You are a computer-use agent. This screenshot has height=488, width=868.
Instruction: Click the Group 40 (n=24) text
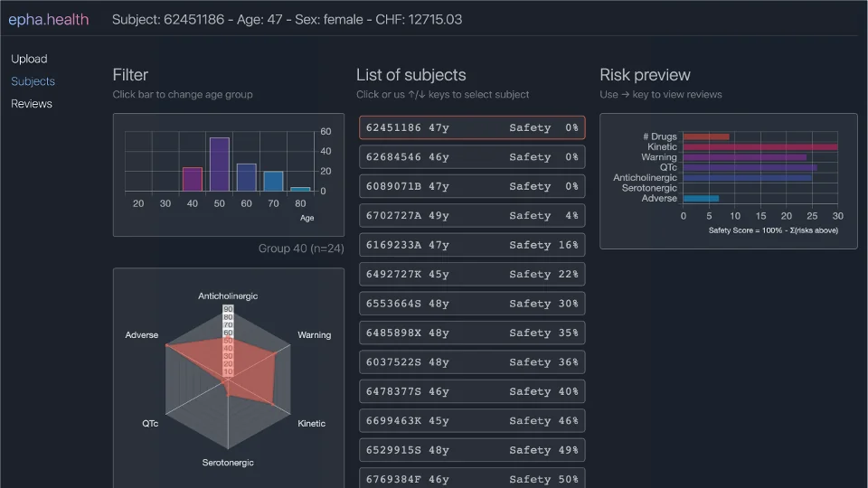click(301, 249)
